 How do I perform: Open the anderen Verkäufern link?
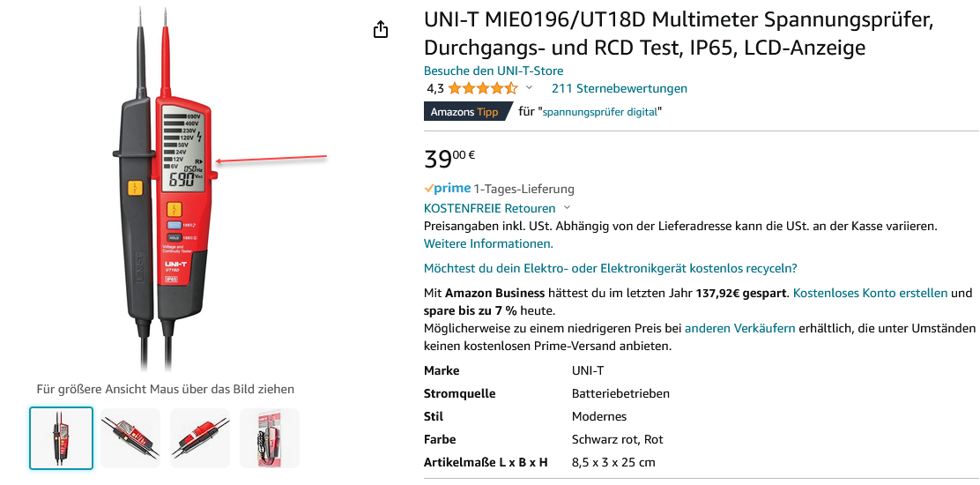(x=739, y=328)
